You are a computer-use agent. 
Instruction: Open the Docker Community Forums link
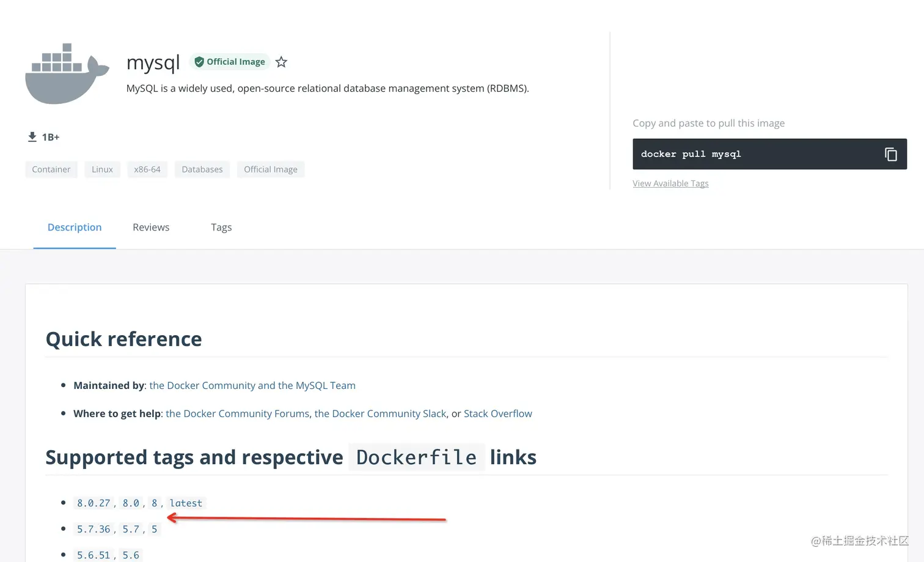point(238,413)
